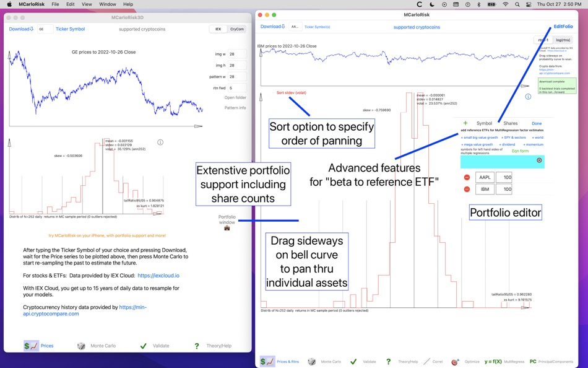Open the Window menu
The image size is (588, 368).
pyautogui.click(x=108, y=4)
